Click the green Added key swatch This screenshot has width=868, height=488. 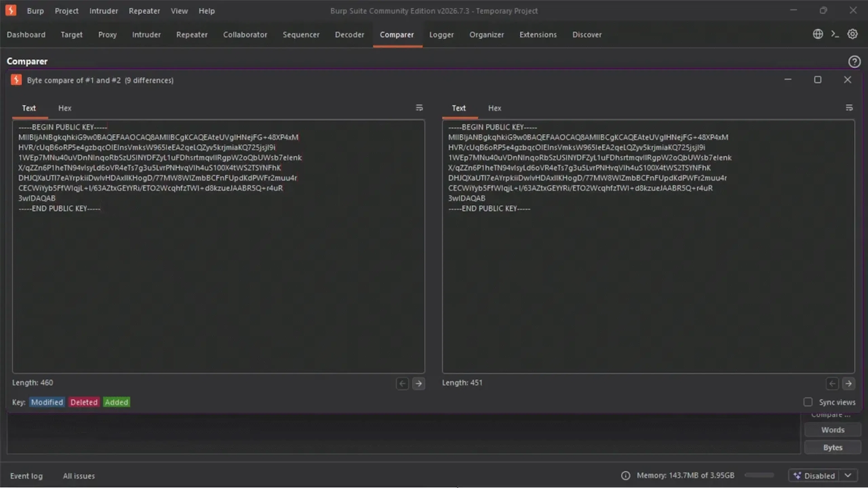[116, 402]
